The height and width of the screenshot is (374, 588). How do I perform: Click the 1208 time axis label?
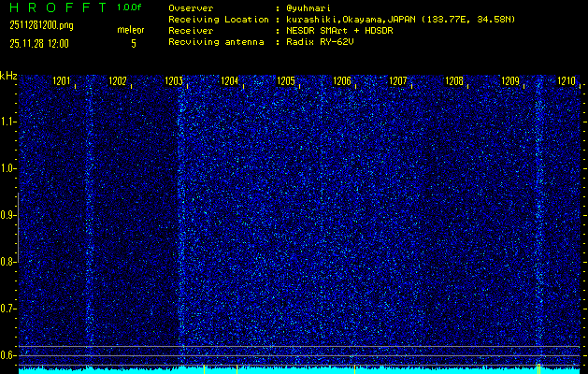click(454, 80)
